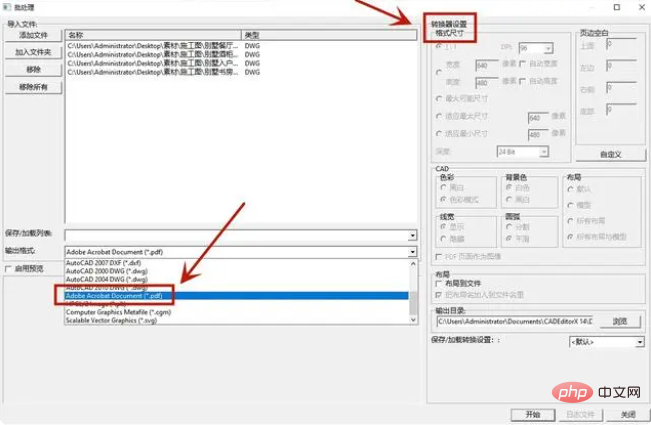Choose Scalable Vector Graphics (*.svg) format

(111, 320)
